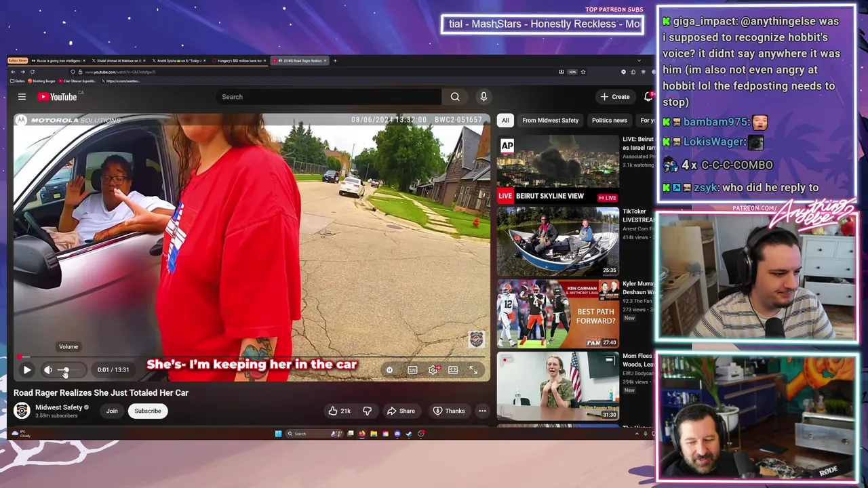Enter fullscreen video mode
Screen dimensions: 868x488
click(x=473, y=370)
